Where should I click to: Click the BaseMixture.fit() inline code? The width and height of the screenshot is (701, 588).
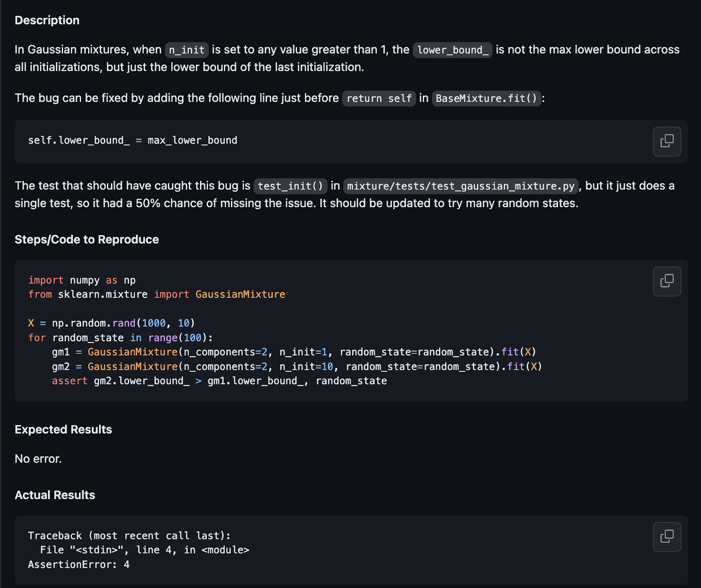click(486, 98)
